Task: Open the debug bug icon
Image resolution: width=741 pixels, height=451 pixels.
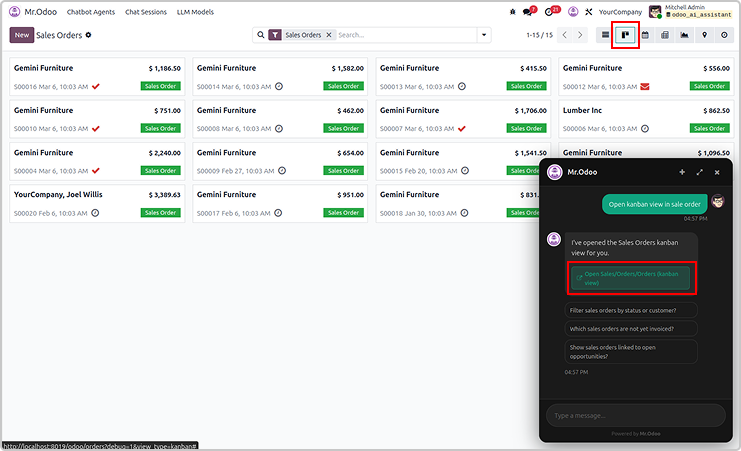Action: pyautogui.click(x=513, y=12)
